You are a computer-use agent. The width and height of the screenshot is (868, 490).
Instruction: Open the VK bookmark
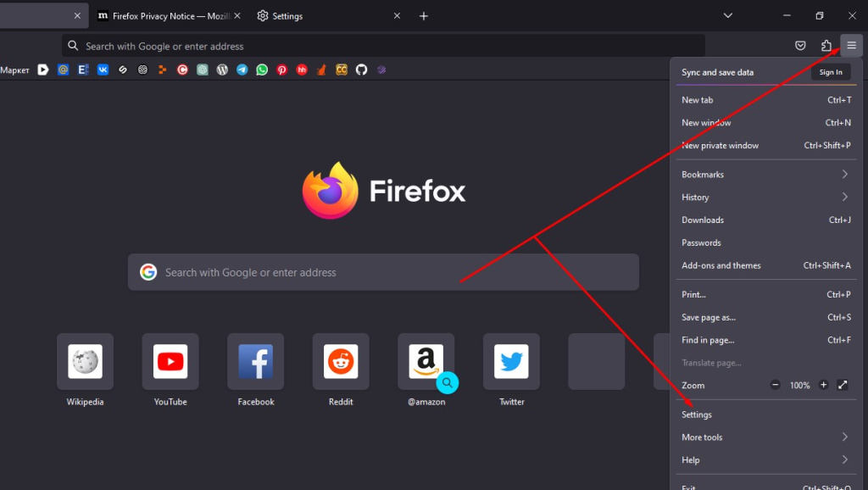103,70
